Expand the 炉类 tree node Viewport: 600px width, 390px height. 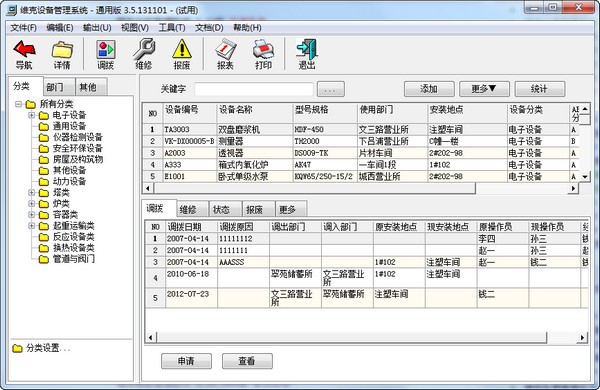pyautogui.click(x=32, y=204)
